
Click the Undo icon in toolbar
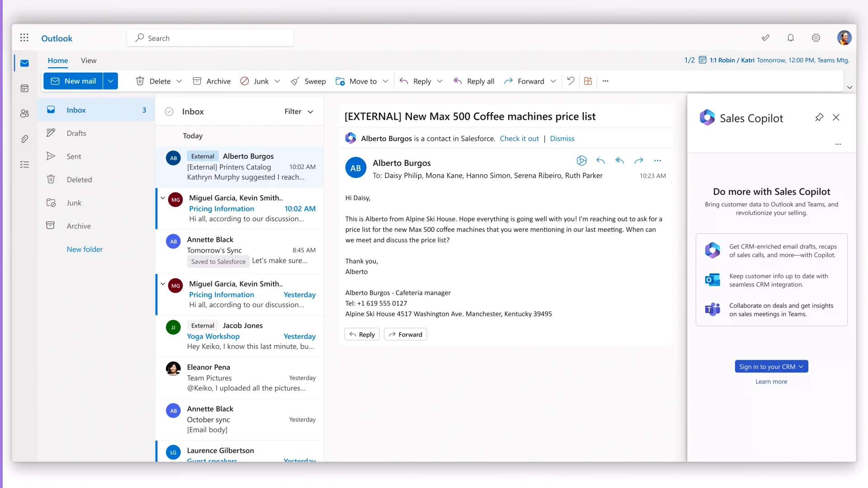pos(571,81)
